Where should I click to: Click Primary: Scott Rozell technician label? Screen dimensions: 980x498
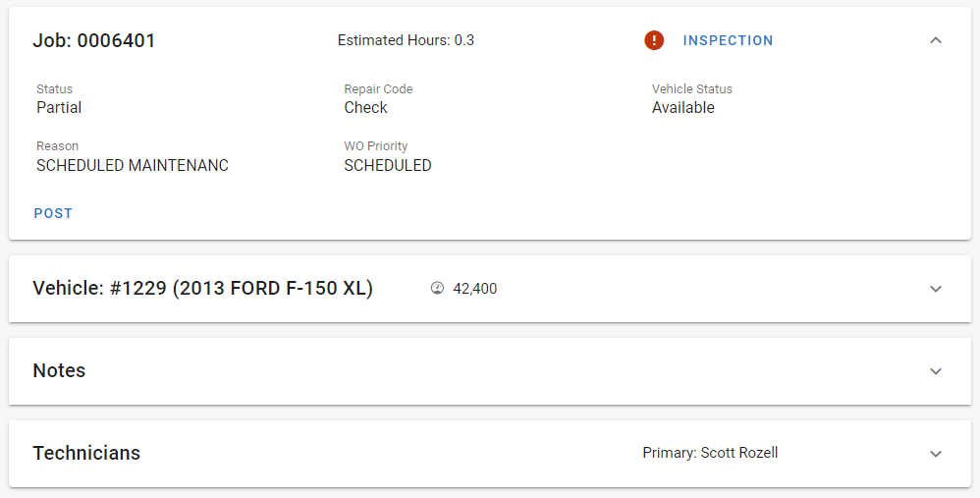[x=710, y=453]
